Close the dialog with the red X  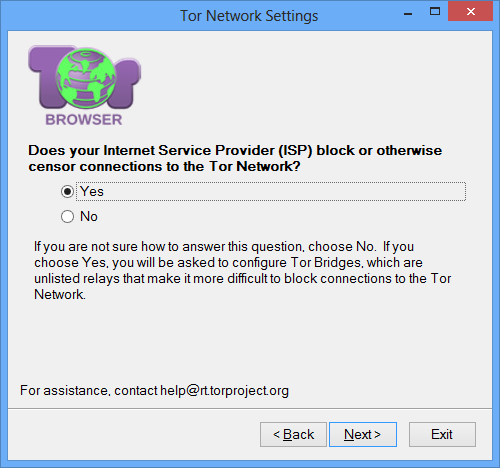coord(471,12)
